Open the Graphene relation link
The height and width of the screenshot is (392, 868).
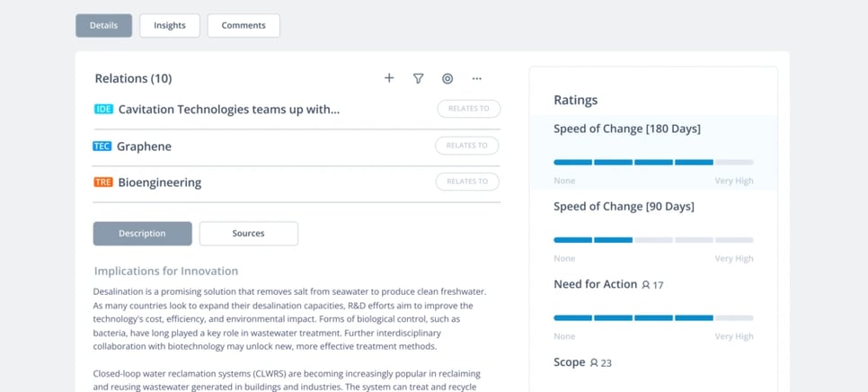[x=144, y=146]
